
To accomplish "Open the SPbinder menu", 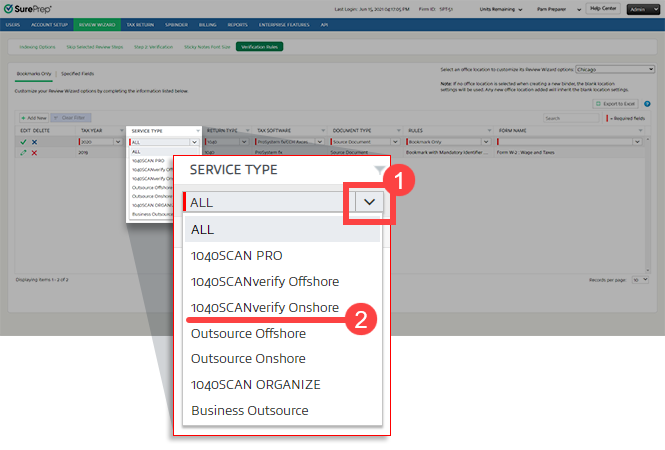I will tap(176, 25).
